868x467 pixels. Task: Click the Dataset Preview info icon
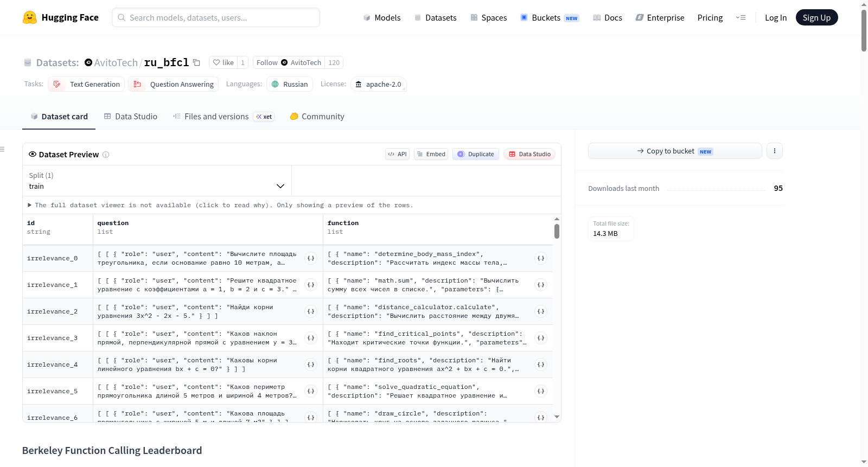106,155
